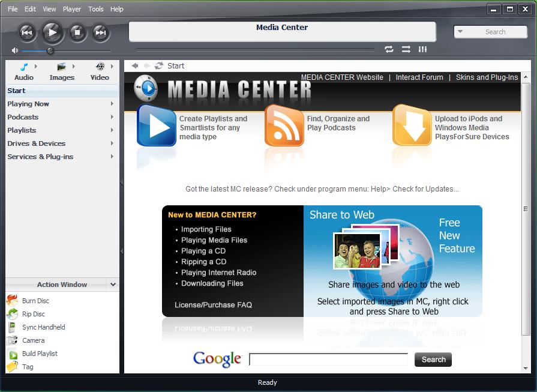The image size is (537, 392).
Task: Click the Share to Web photo thumbnail
Action: click(357, 250)
